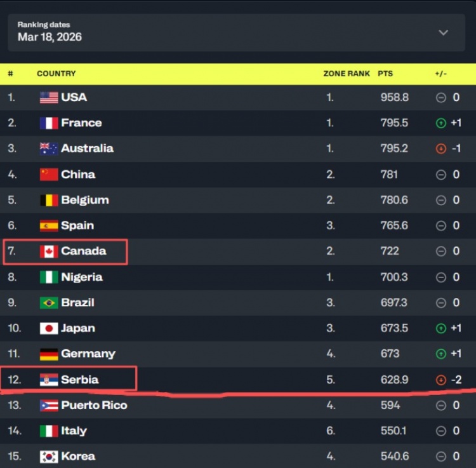
Task: Click the China flag icon
Action: [49, 175]
